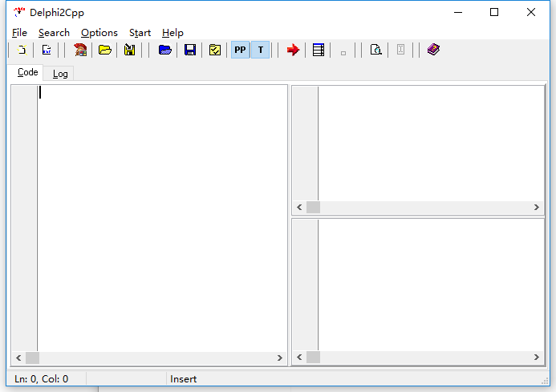This screenshot has width=556, height=392.
Task: Click the left editor's horizontal scrollbar thumb
Action: pos(32,358)
